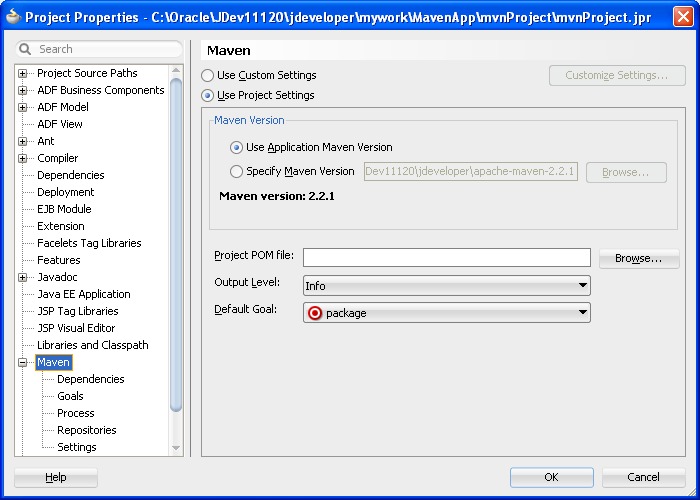Click the search magnifier icon
700x500 pixels.
[x=25, y=49]
